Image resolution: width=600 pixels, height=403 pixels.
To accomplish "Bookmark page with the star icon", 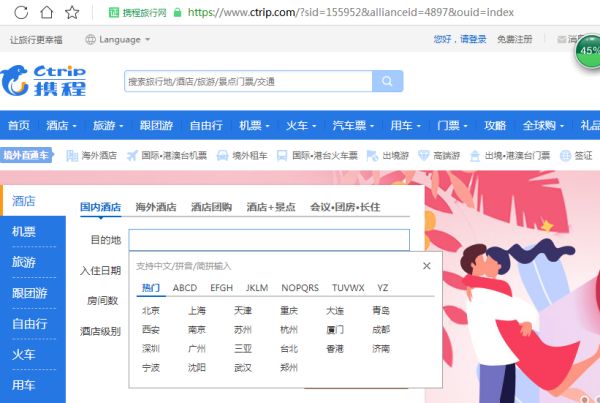I will [x=72, y=13].
